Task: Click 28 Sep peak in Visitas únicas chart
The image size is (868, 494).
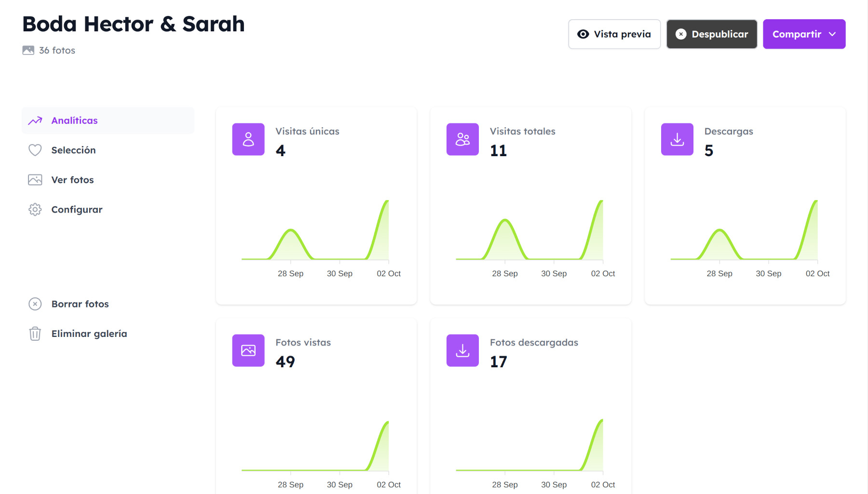Action: click(x=291, y=230)
